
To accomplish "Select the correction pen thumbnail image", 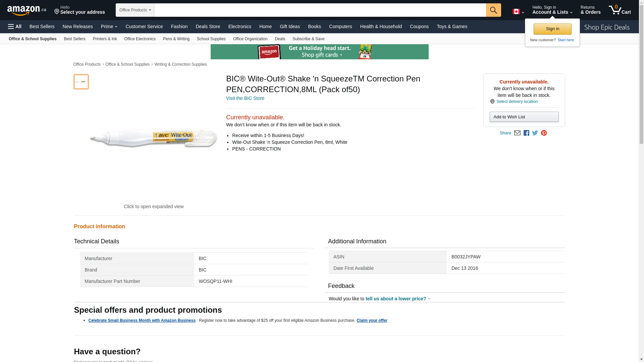I will pyautogui.click(x=81, y=82).
